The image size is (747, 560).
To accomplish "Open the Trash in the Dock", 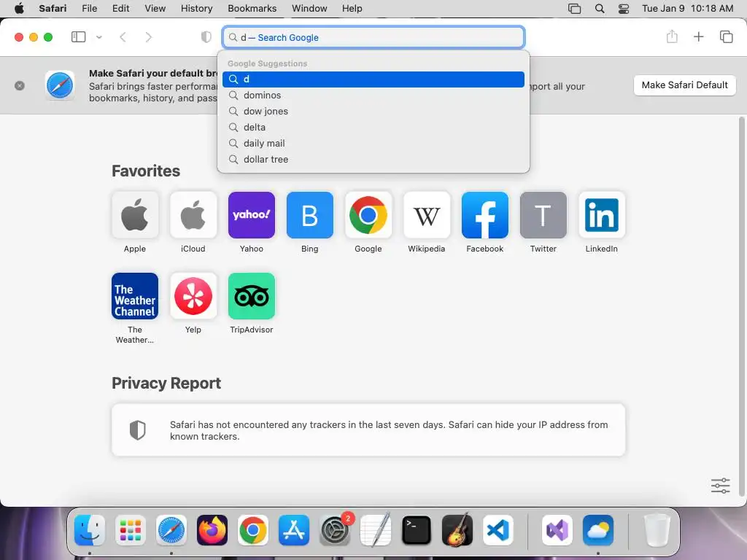I will tap(657, 530).
